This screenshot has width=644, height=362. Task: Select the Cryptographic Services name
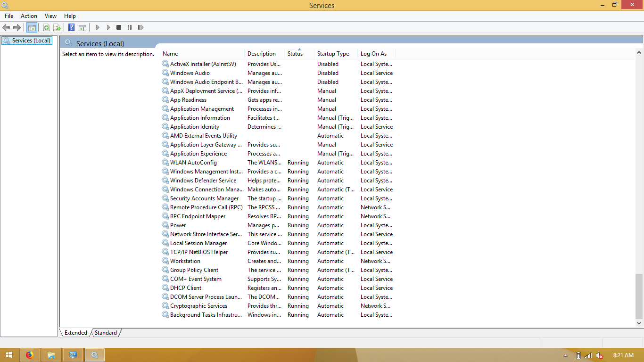198,306
